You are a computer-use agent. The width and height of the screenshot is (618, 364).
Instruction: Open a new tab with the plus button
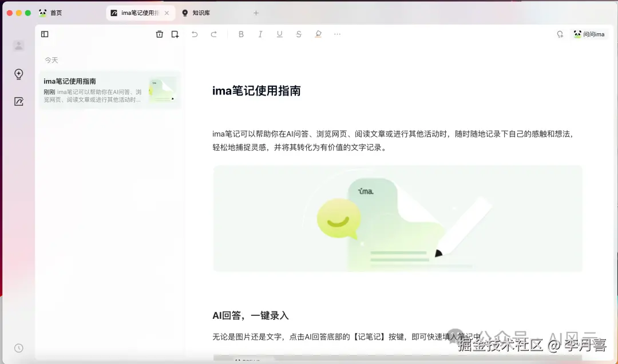[256, 13]
